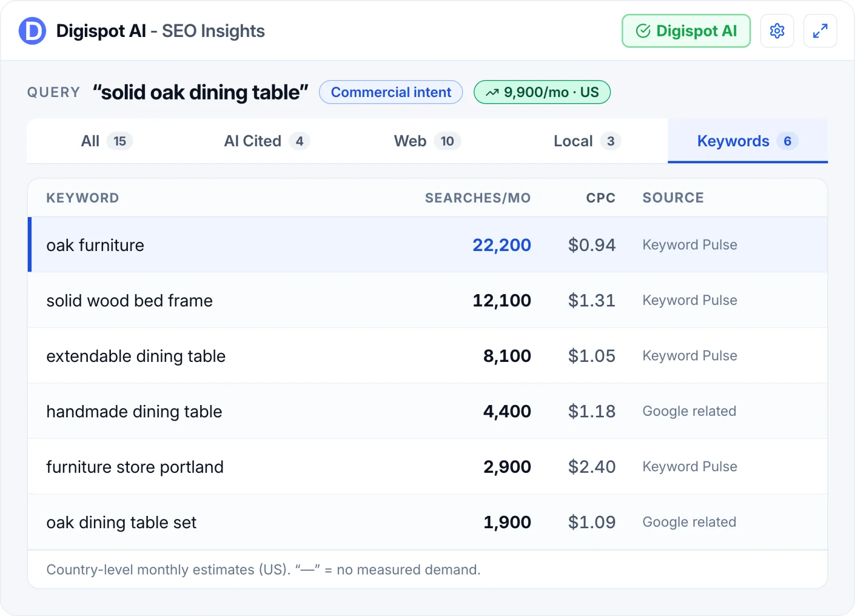Screen dimensions: 855x616
Task: Click the query text "solid oak dining table"
Action: coord(200,92)
